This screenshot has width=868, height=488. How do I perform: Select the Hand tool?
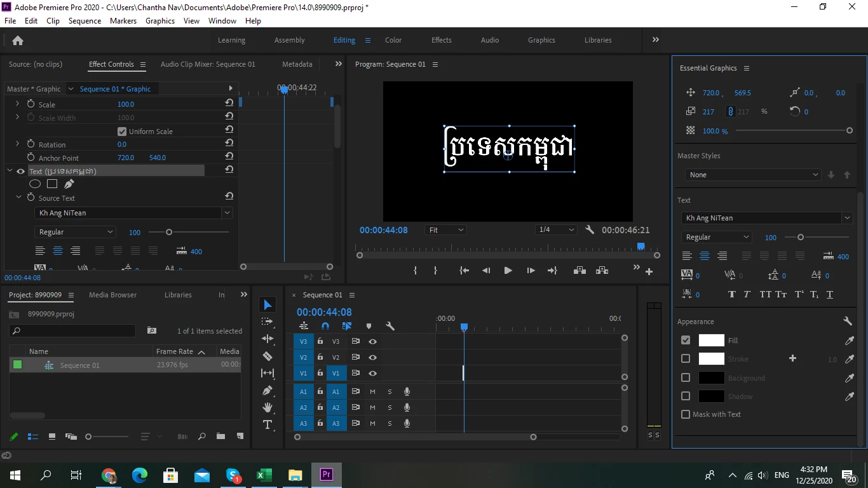pyautogui.click(x=268, y=407)
